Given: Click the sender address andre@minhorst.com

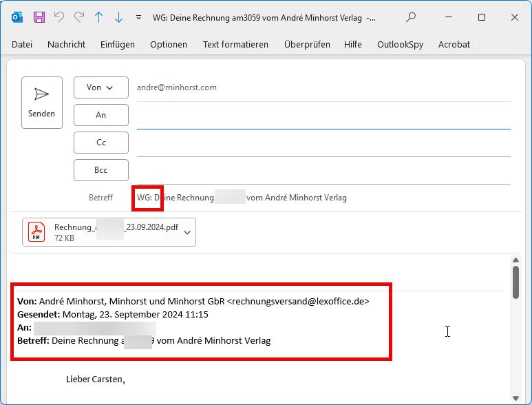Looking at the screenshot, I should (177, 87).
